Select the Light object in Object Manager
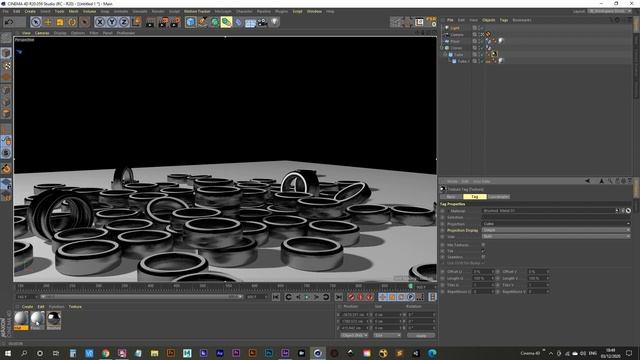 455,28
